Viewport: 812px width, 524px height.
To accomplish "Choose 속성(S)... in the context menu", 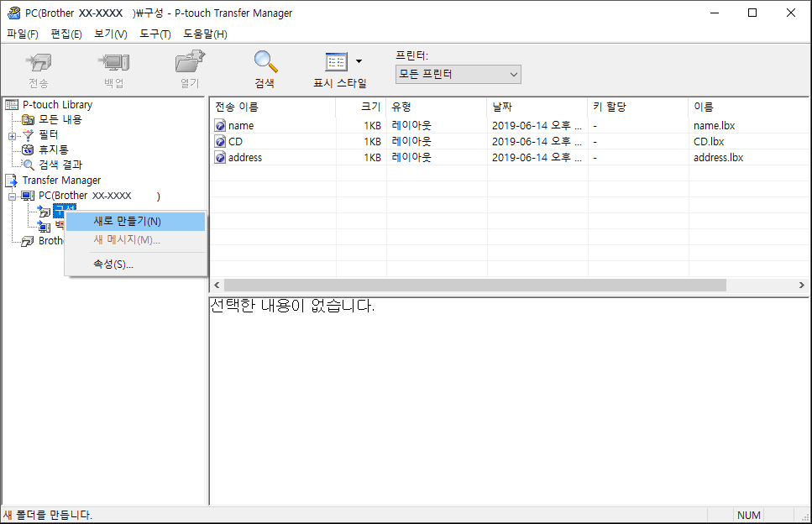I will [136, 264].
